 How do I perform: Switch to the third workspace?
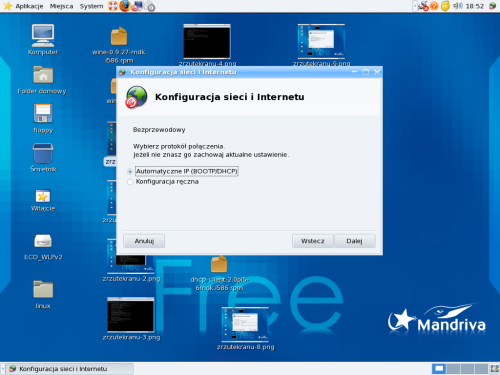[467, 369]
